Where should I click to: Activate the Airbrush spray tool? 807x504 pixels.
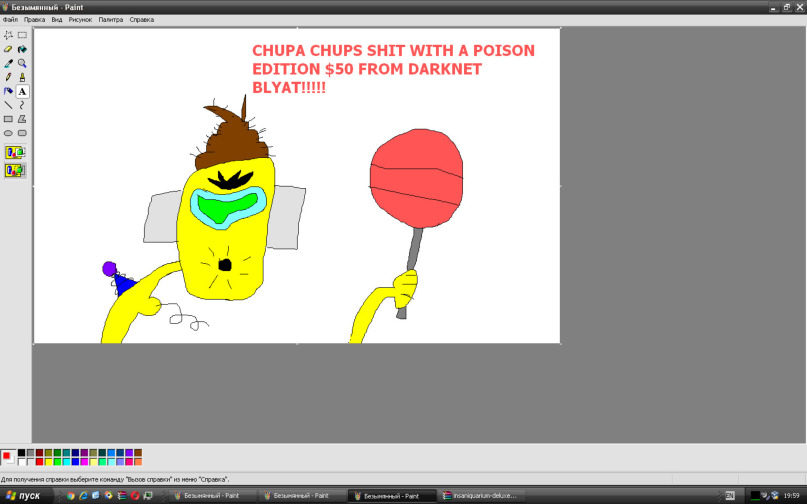point(8,91)
